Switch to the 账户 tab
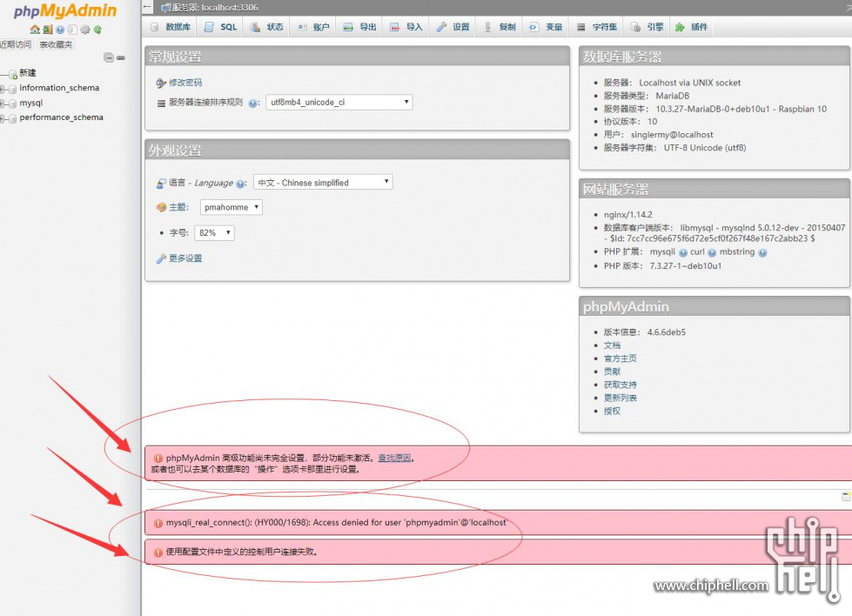Image resolution: width=852 pixels, height=616 pixels. click(313, 27)
